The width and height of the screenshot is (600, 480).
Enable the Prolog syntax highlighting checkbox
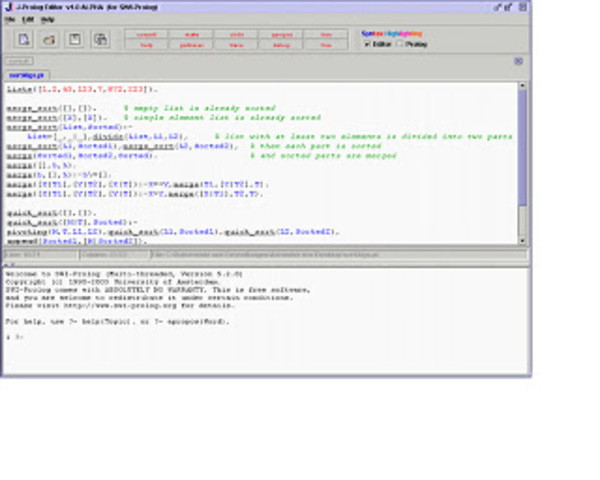point(400,44)
